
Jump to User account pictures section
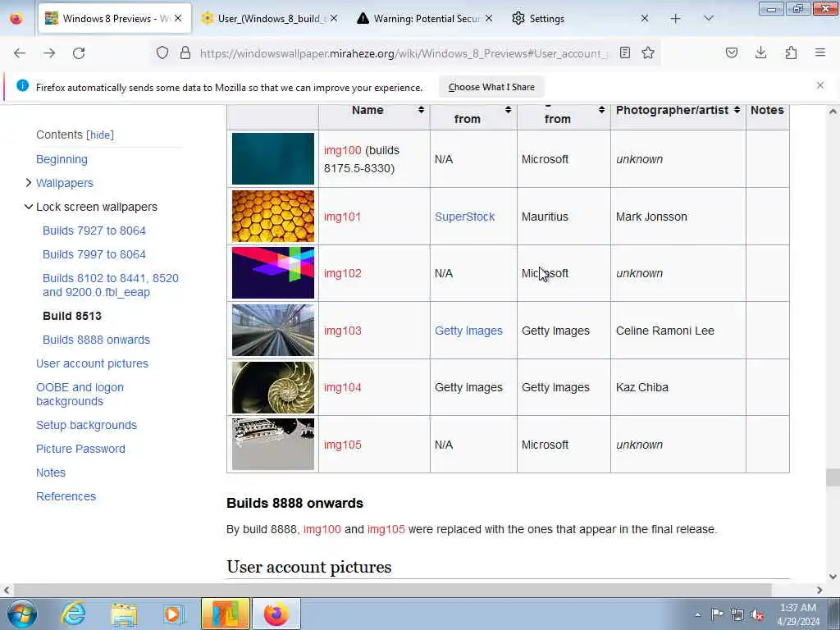pyautogui.click(x=92, y=363)
